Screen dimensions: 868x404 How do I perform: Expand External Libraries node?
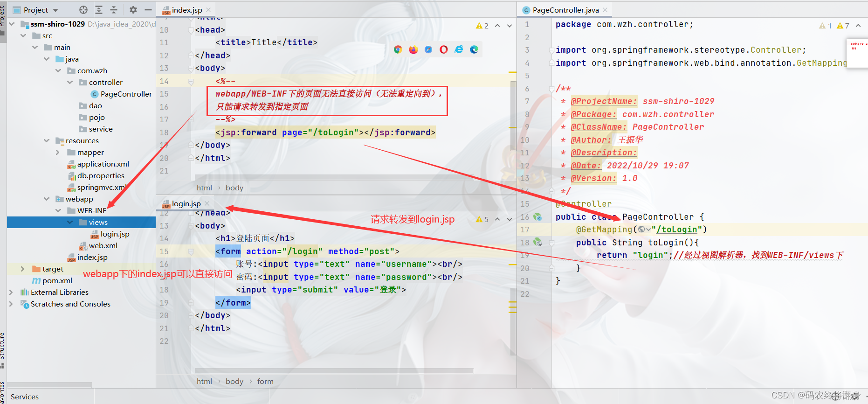11,292
